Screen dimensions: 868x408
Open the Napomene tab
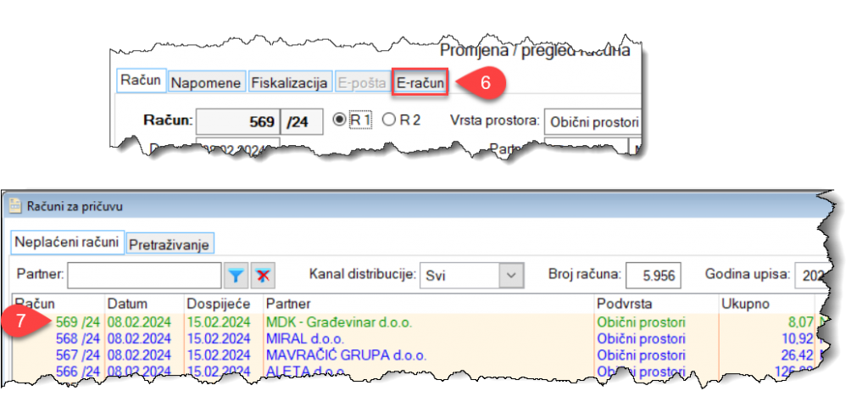[207, 82]
